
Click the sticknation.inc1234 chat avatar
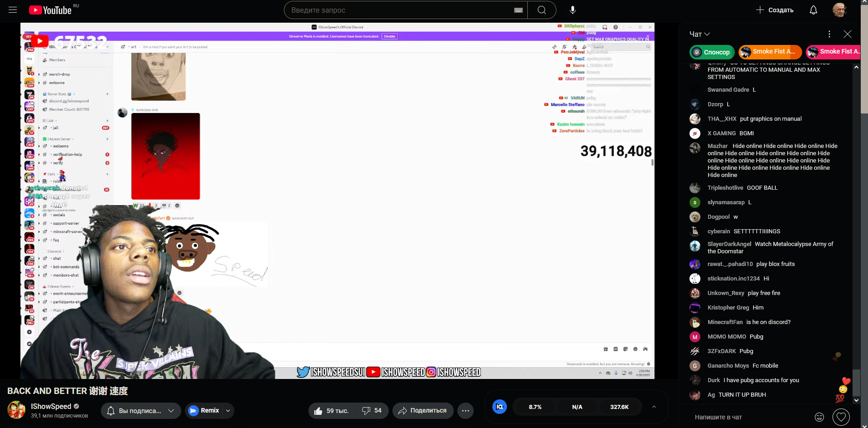click(695, 279)
